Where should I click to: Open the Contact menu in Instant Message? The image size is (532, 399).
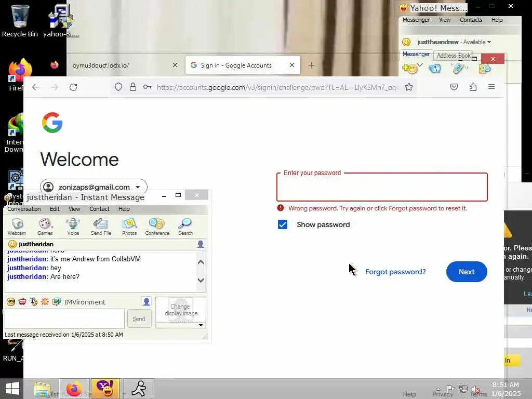[x=99, y=209]
